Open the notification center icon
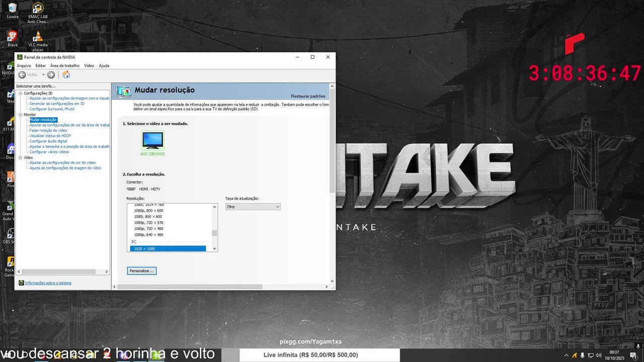644x362 pixels. pos(633,355)
